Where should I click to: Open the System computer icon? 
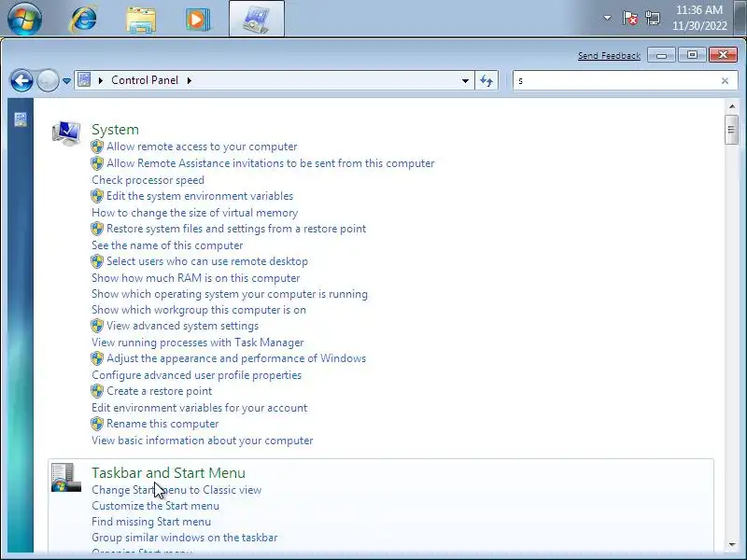(66, 133)
